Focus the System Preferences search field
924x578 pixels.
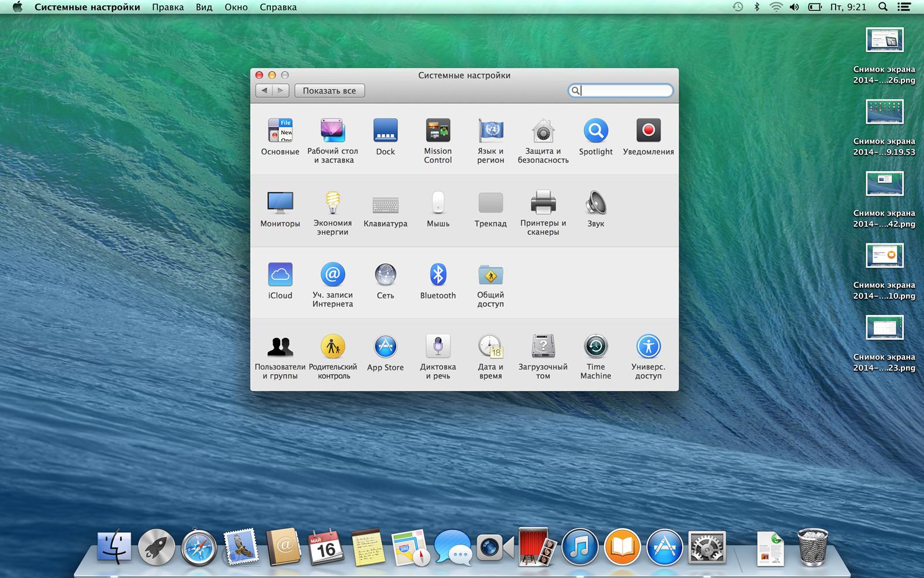point(621,91)
